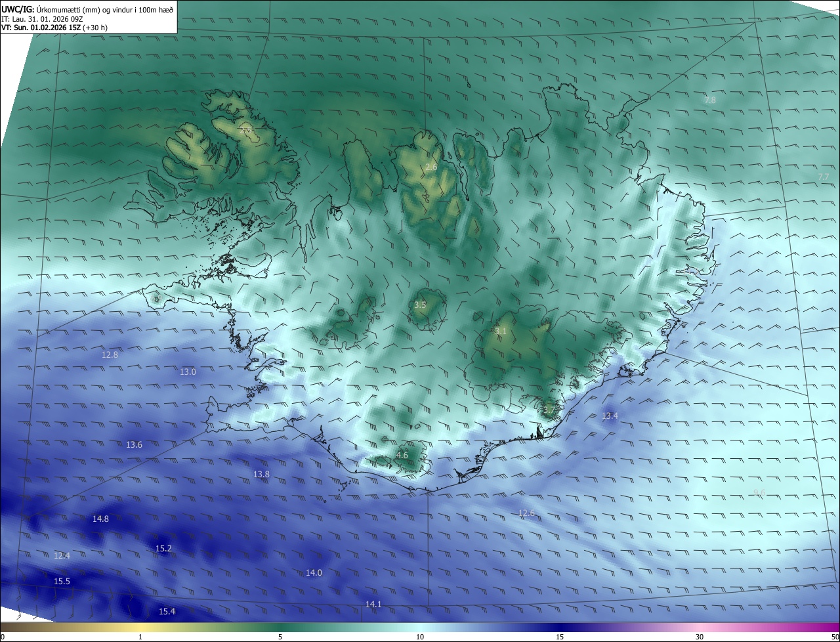The width and height of the screenshot is (840, 642).
Task: Select the 3.5 value label
Action: 420,305
